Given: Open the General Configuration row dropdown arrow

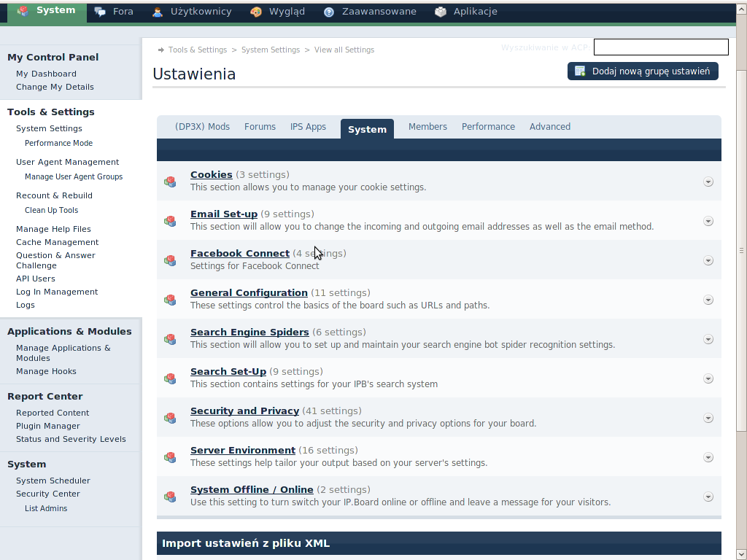Looking at the screenshot, I should point(708,300).
